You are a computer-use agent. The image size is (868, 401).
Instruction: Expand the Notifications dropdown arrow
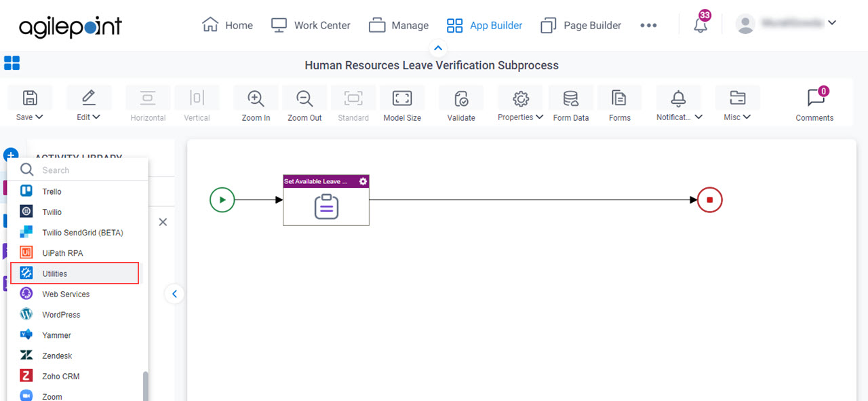pos(698,117)
